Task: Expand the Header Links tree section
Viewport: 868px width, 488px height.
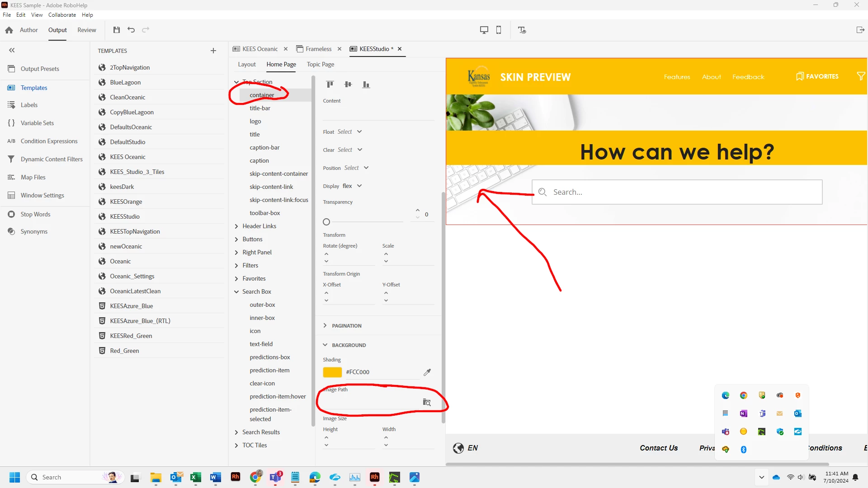Action: tap(236, 226)
